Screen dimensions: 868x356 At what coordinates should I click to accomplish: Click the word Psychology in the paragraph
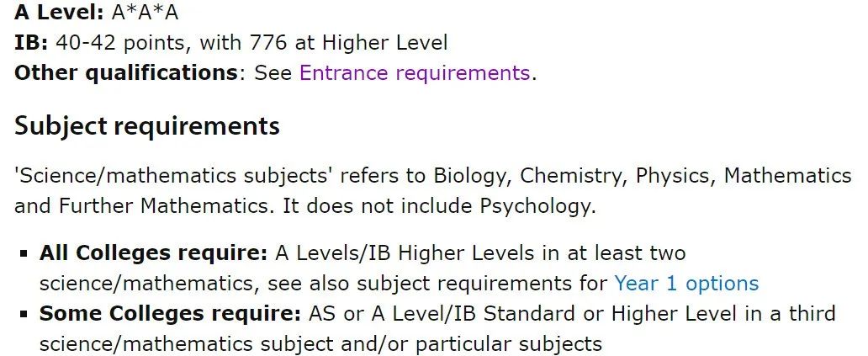(x=534, y=206)
